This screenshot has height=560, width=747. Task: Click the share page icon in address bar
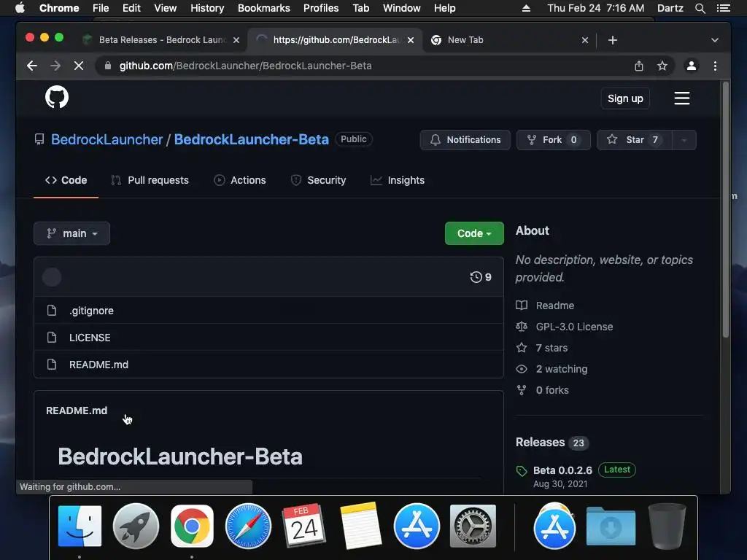tap(639, 66)
